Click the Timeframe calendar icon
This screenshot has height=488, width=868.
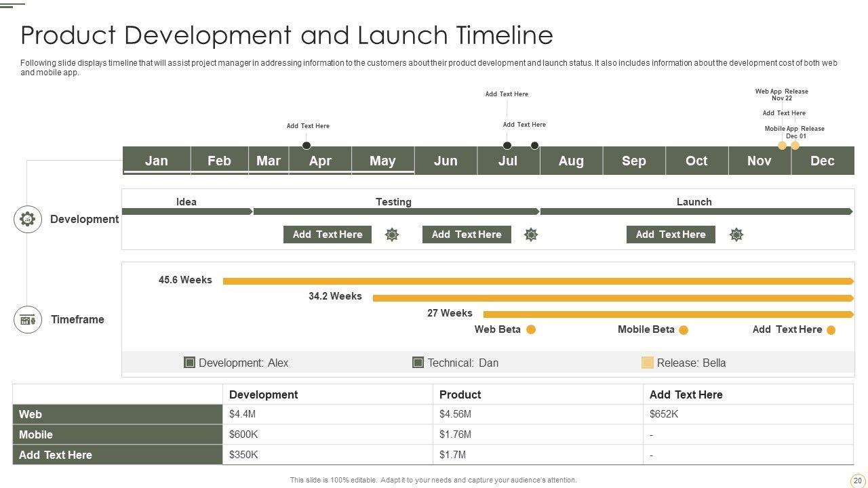coord(28,320)
